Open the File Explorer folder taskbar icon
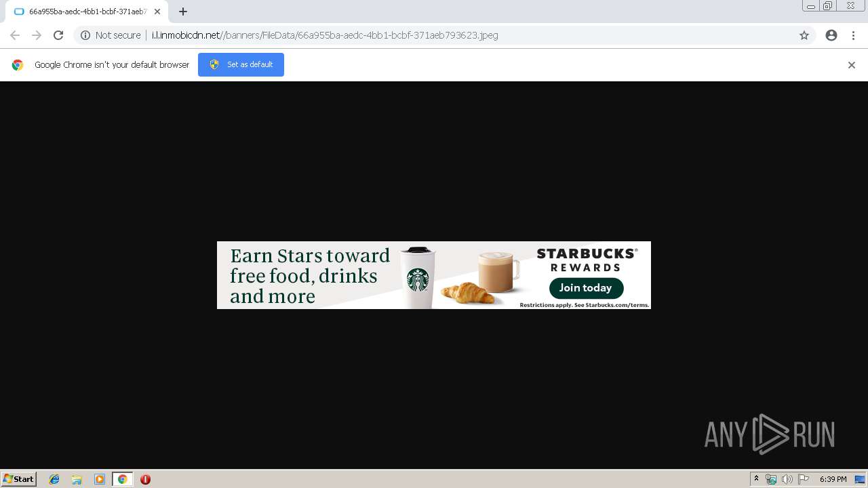The height and width of the screenshot is (488, 868). tap(77, 479)
